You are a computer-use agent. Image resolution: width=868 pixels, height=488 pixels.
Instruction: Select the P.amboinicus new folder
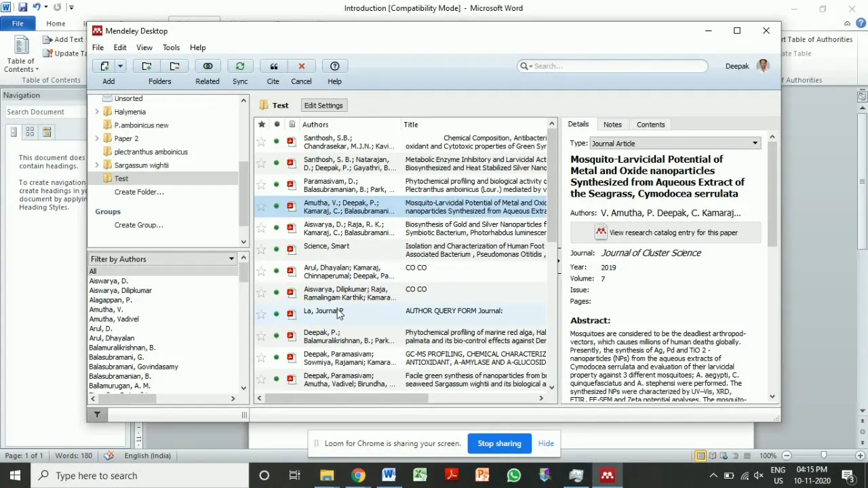click(141, 125)
